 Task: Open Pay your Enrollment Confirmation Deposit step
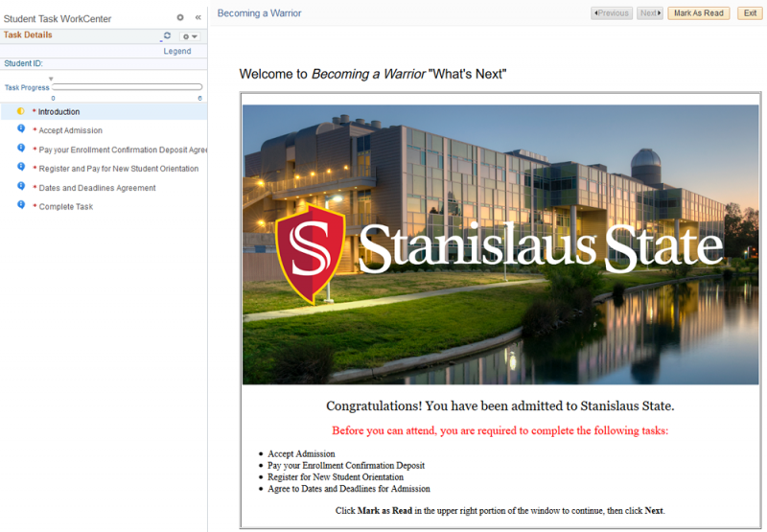123,150
